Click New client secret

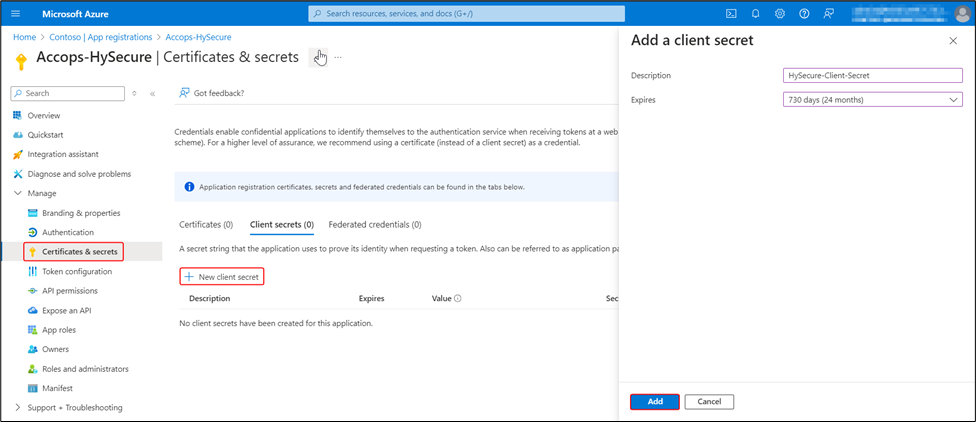coord(222,276)
